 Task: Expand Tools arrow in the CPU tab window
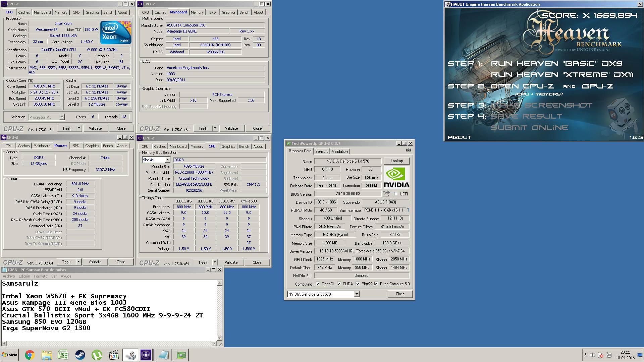[79, 128]
